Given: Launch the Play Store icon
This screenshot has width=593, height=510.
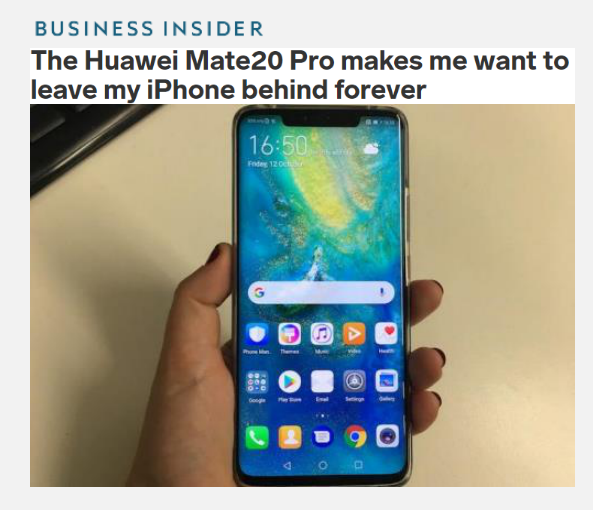Looking at the screenshot, I should click(x=290, y=382).
